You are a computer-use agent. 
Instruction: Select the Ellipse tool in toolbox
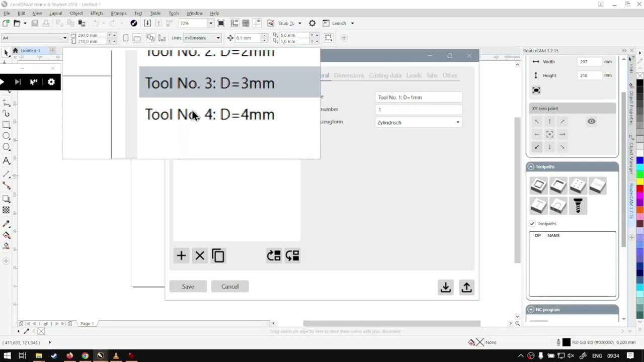pos(6,136)
